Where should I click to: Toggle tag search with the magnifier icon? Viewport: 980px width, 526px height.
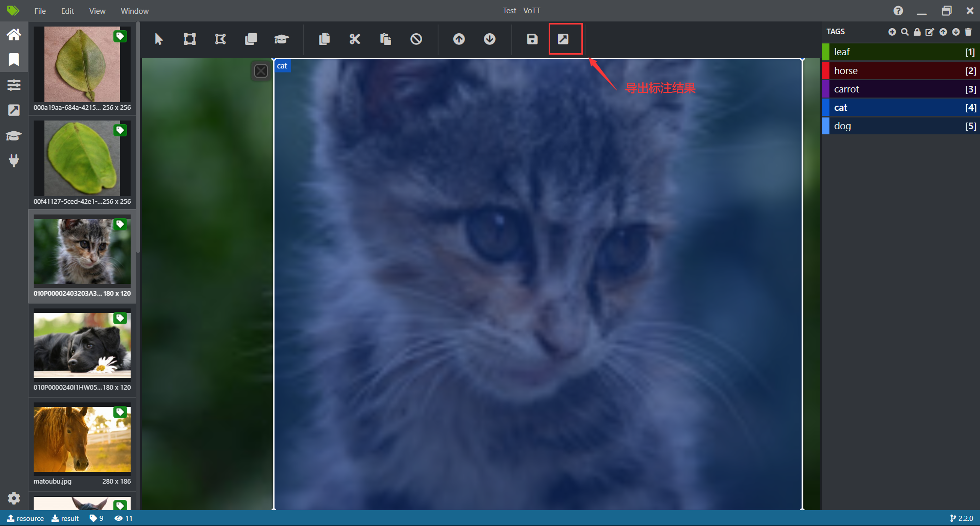click(x=904, y=32)
